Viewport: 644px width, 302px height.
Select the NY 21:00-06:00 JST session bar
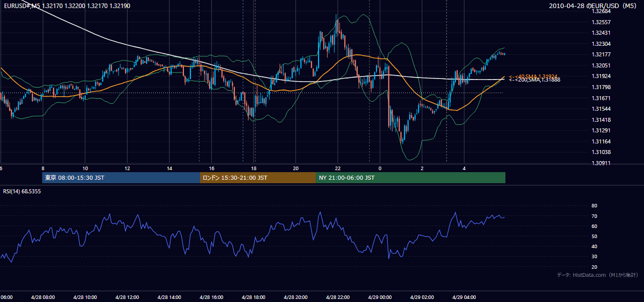pyautogui.click(x=411, y=178)
